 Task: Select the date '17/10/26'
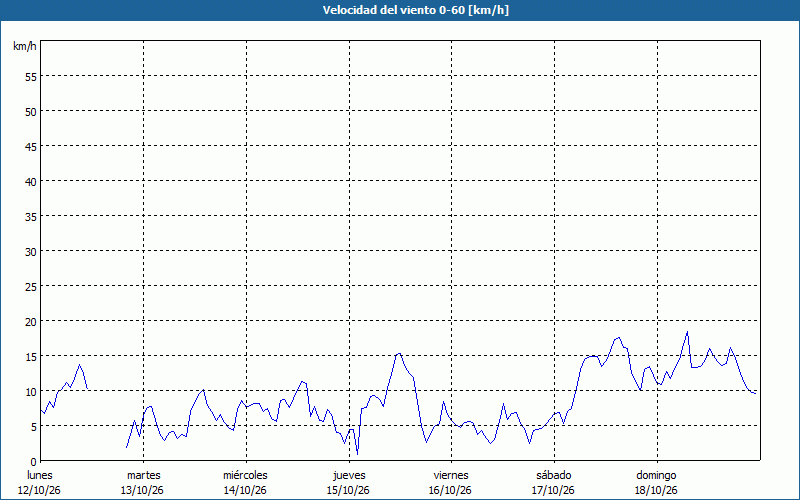coord(553,490)
